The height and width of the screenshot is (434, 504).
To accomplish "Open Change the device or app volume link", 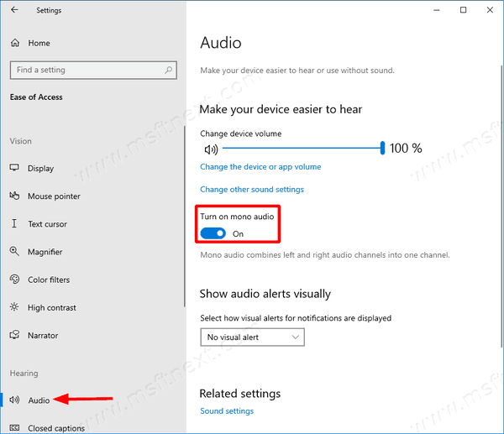I will point(260,167).
